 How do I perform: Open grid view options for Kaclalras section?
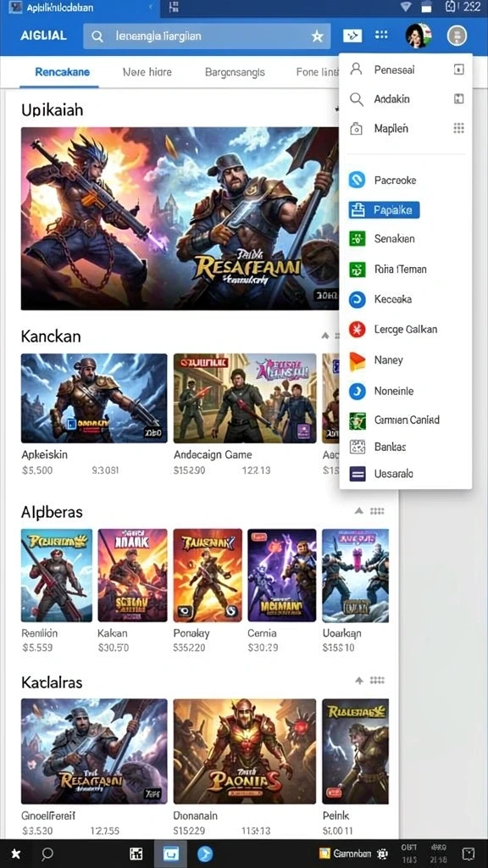377,681
